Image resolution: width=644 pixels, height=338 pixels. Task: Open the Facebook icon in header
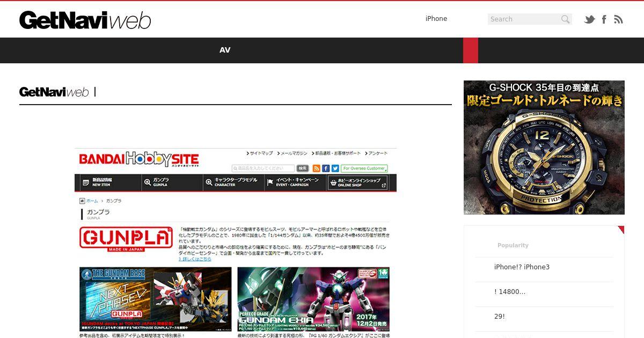[604, 19]
